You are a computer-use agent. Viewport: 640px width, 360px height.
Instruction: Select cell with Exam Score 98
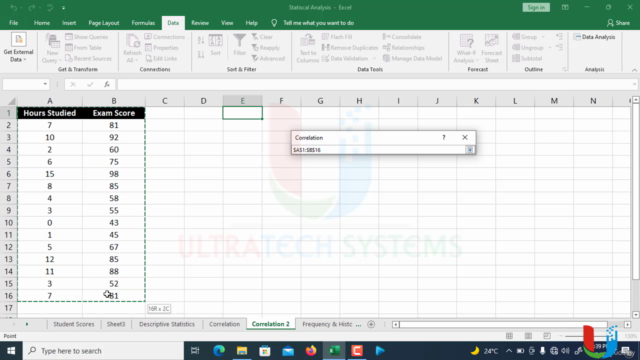tap(114, 174)
